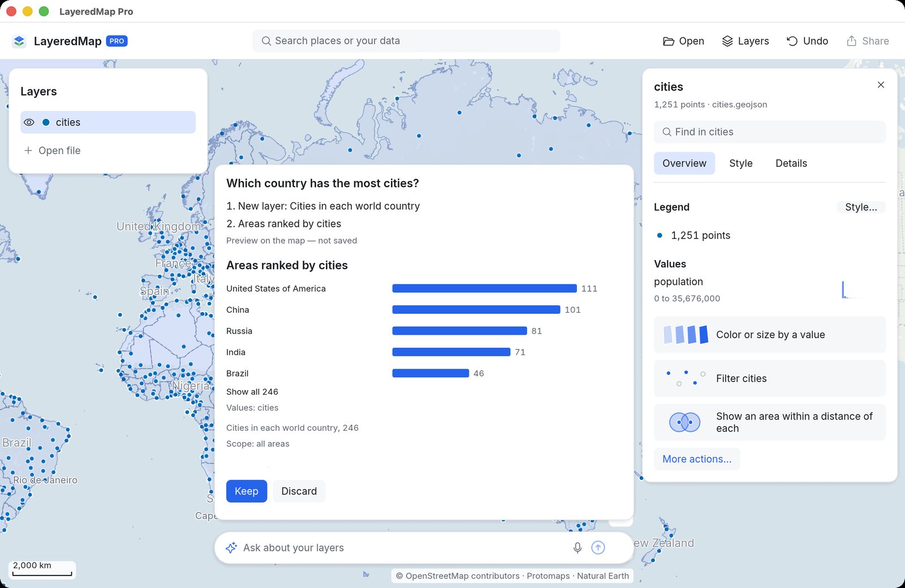The width and height of the screenshot is (905, 588).
Task: Click the population histogram sparkline
Action: [x=854, y=289]
